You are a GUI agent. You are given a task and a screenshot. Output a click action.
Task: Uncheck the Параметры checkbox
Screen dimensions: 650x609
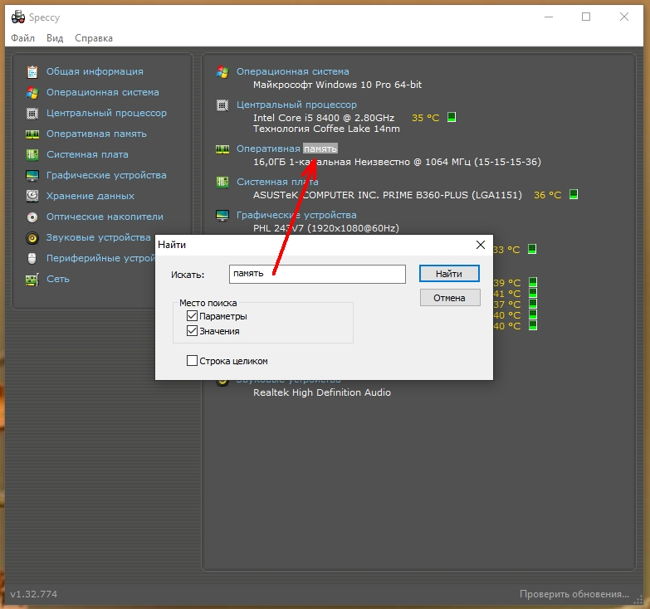click(x=192, y=316)
